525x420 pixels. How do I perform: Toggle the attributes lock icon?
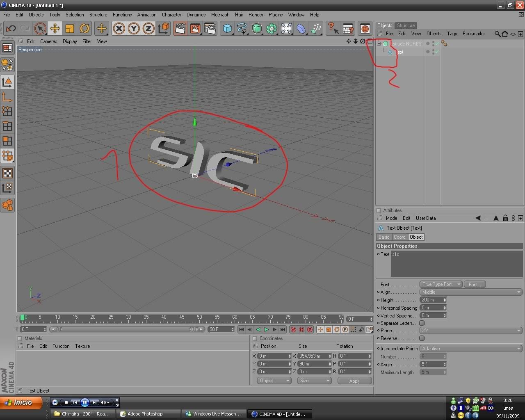pos(505,218)
